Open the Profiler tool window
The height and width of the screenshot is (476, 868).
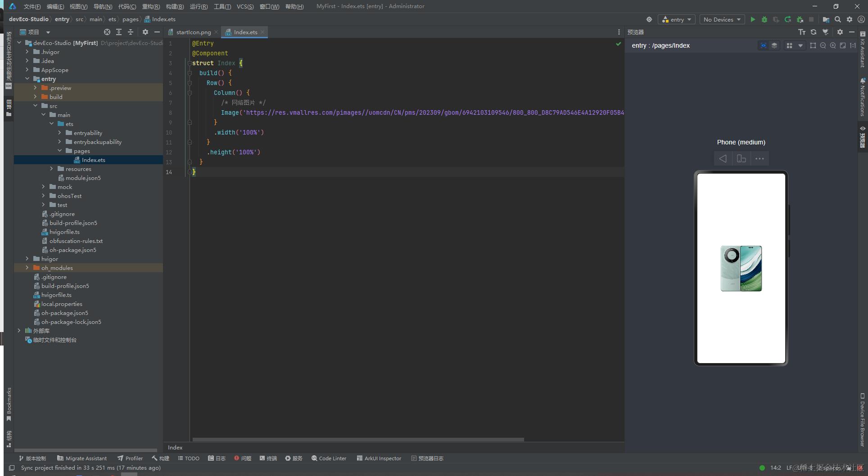[130, 458]
